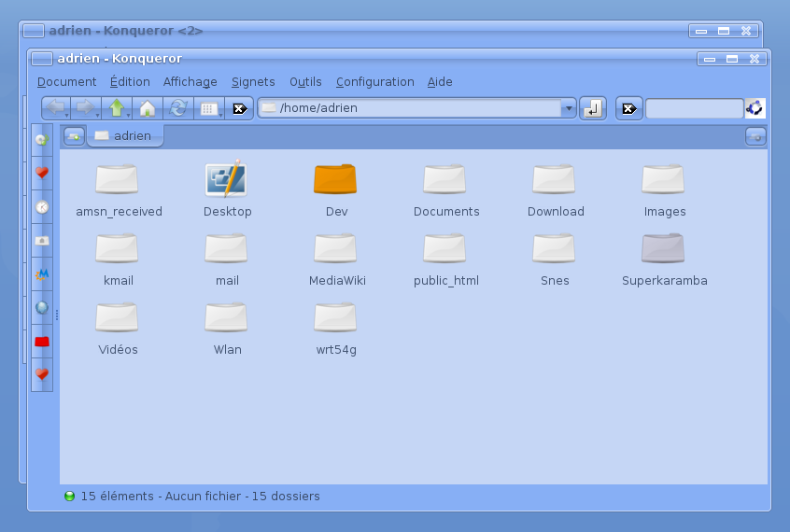Open the Document menu
Screen dimensions: 790x532
pos(66,81)
